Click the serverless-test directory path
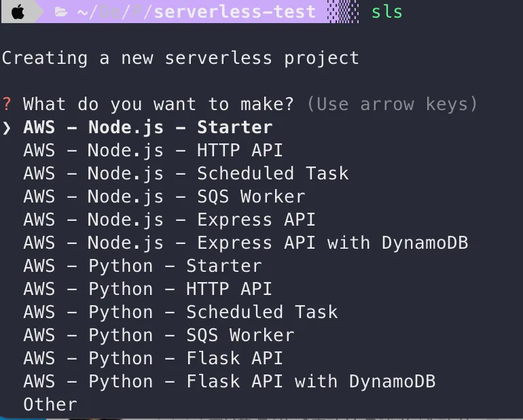This screenshot has width=523, height=420. tap(234, 12)
